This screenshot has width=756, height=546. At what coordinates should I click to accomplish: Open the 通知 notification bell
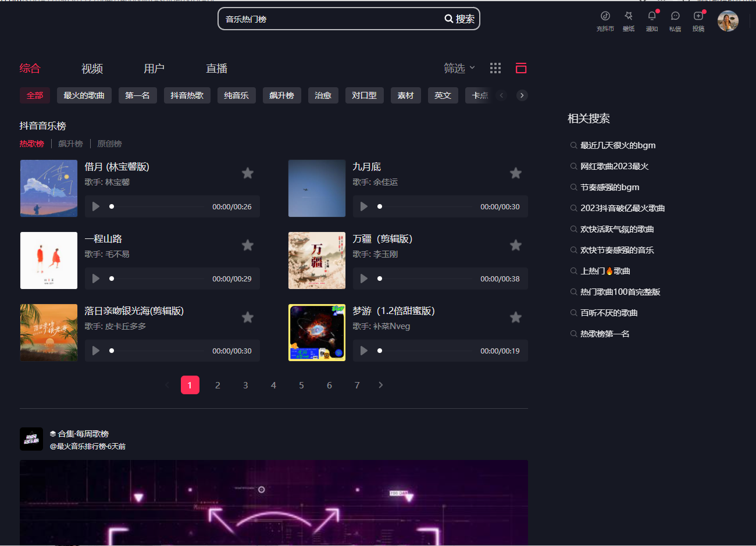(x=652, y=16)
